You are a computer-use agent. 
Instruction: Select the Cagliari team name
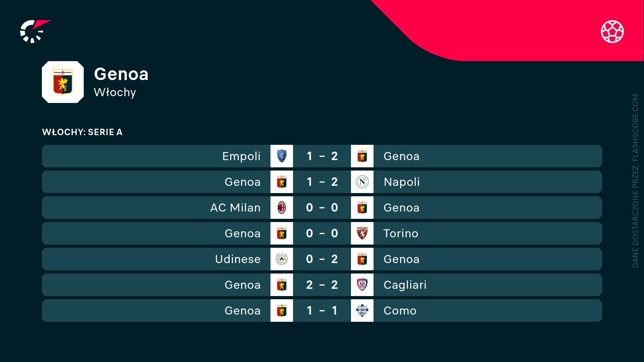point(405,285)
